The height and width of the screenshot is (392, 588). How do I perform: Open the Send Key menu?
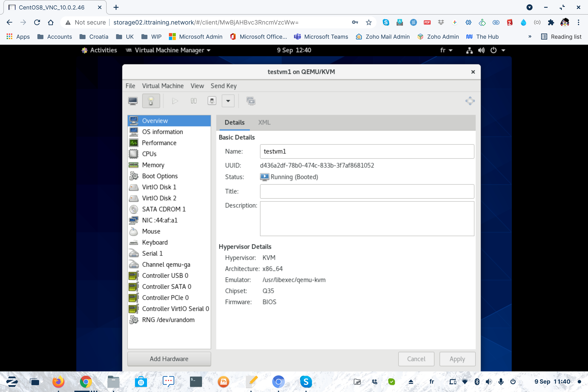(x=224, y=86)
